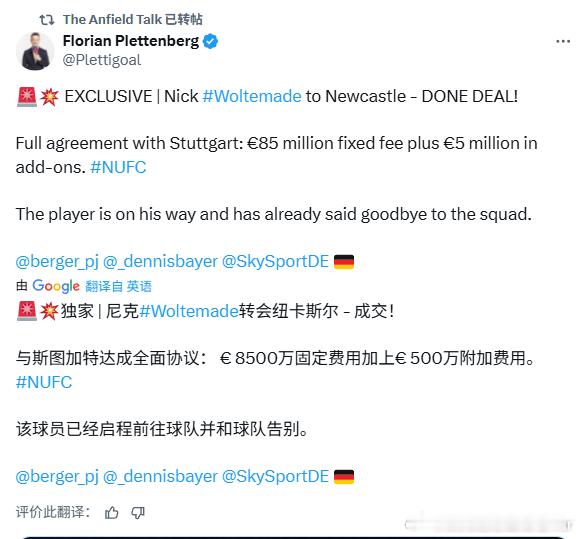Image resolution: width=579 pixels, height=539 pixels.
Task: Click the thumbs up translation rating icon
Action: (112, 513)
